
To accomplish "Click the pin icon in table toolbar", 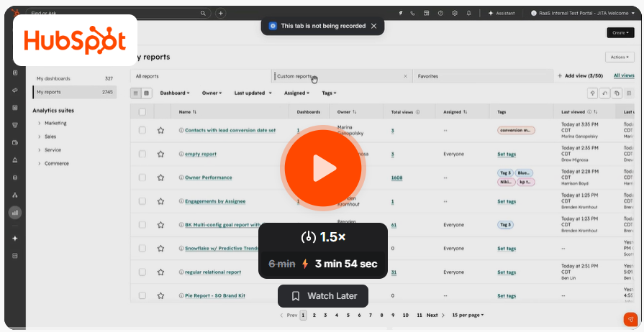I will [593, 93].
